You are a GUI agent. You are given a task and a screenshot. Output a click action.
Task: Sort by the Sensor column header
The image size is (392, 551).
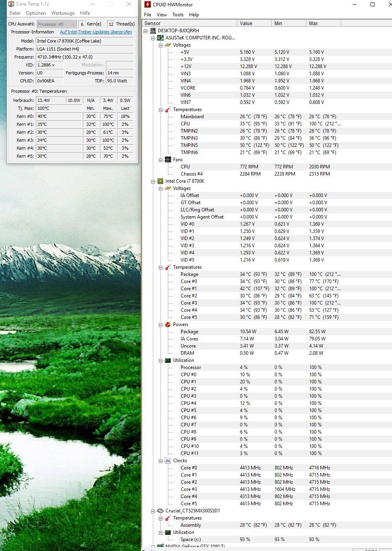pos(190,23)
